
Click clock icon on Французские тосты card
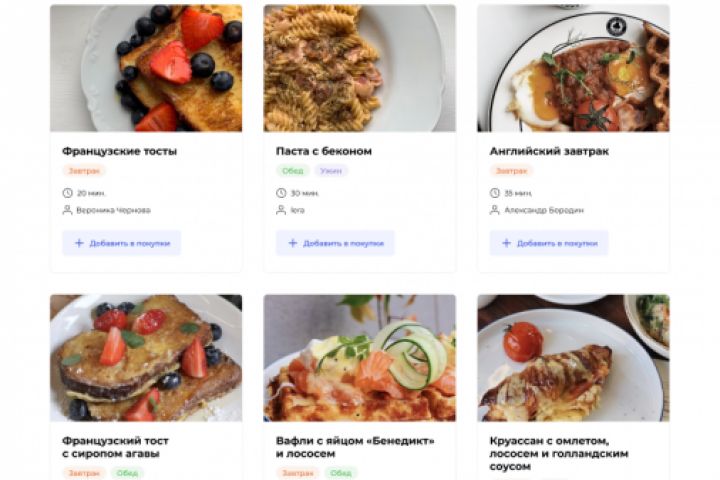click(67, 193)
